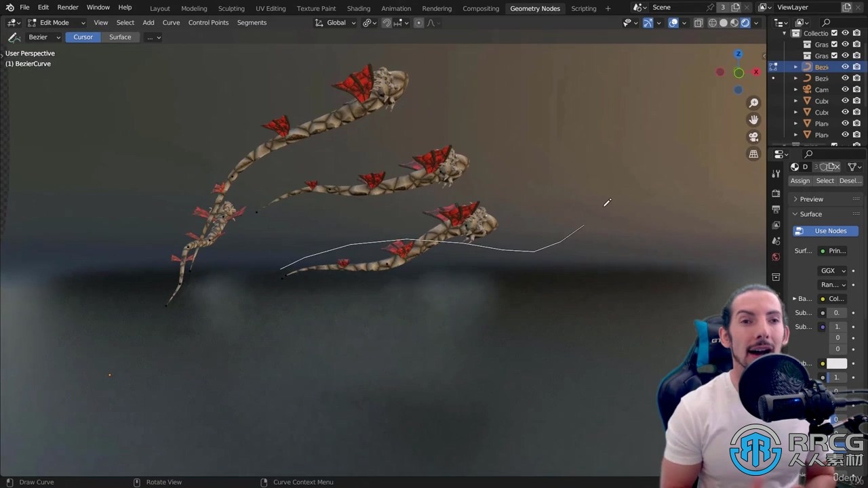Screen dimensions: 868x488
Task: Switch to material preview shading
Action: 734,22
